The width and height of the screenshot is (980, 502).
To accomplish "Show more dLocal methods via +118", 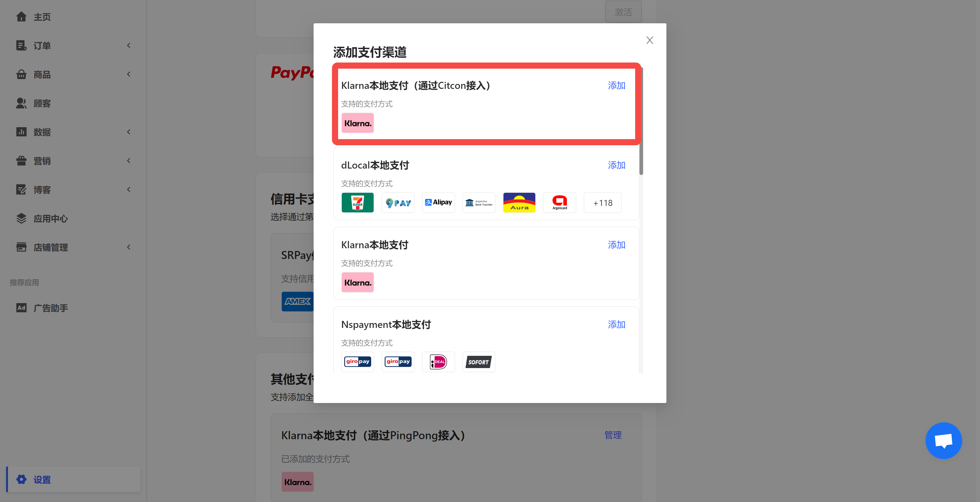I will 603,203.
